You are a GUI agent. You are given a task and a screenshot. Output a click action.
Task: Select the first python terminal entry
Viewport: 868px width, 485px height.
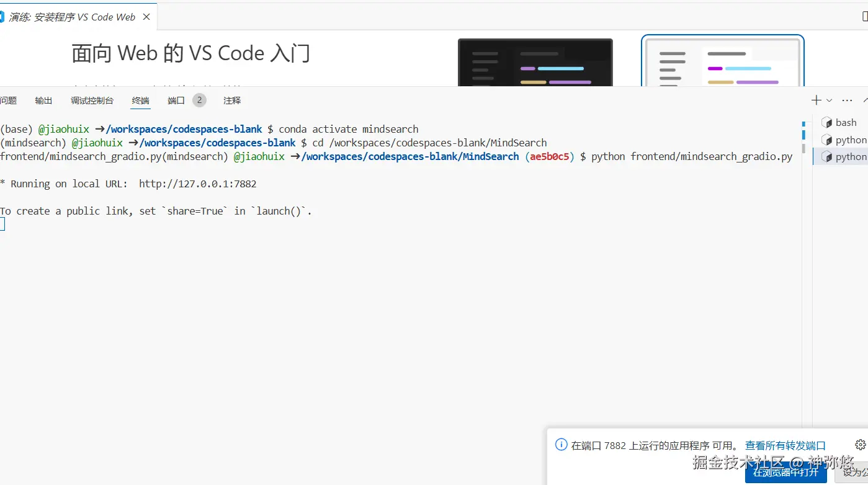coord(841,140)
